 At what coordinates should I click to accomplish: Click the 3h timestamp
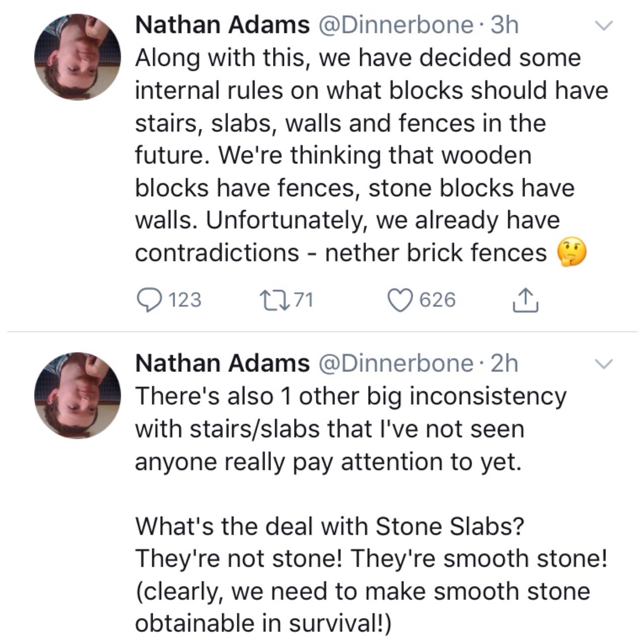pos(504,25)
